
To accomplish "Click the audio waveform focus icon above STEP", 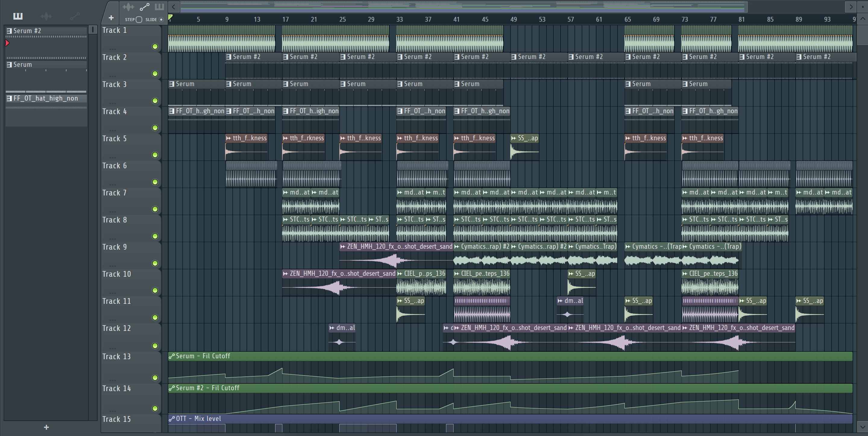I will [128, 7].
